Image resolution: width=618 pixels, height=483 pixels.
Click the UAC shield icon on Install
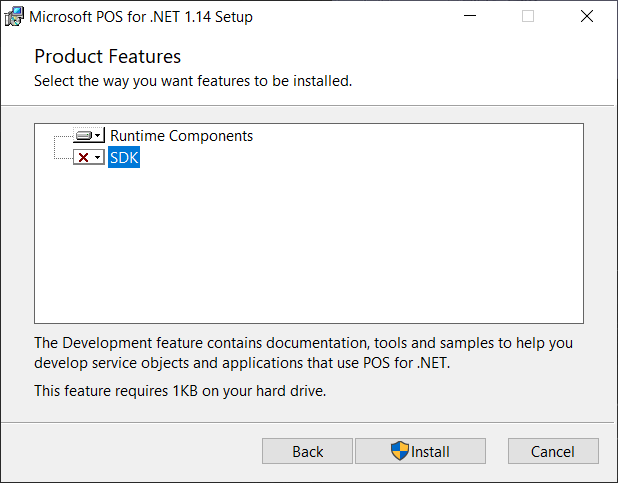400,451
